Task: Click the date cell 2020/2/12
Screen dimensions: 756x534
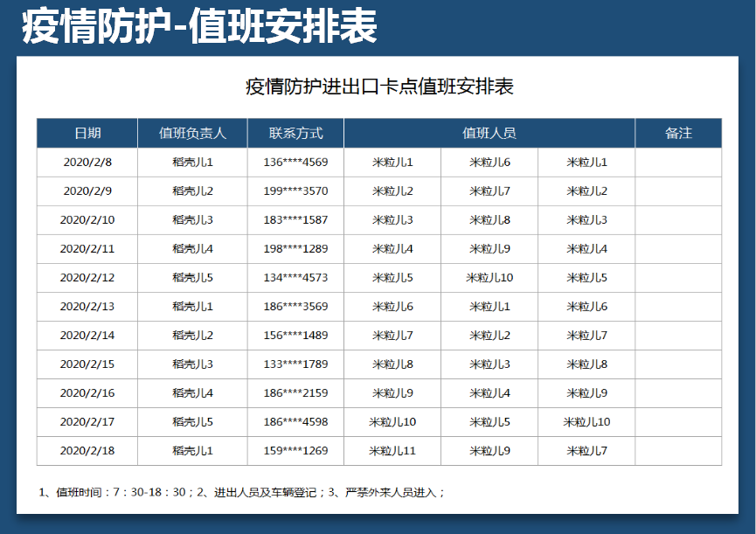Action: 86,277
